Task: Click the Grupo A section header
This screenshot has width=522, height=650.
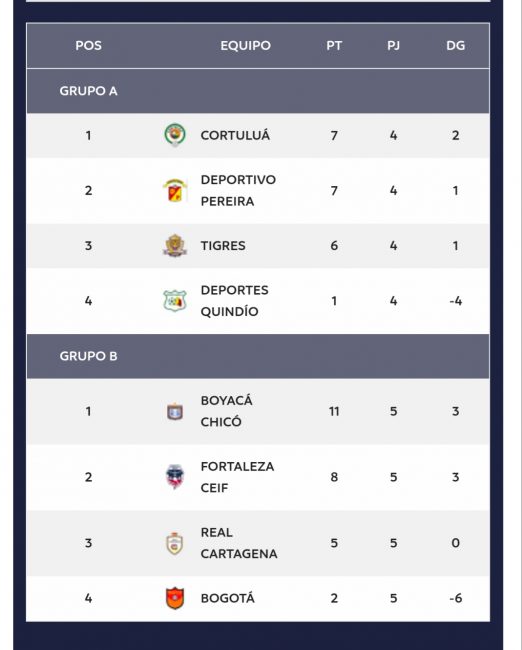Action: point(258,91)
